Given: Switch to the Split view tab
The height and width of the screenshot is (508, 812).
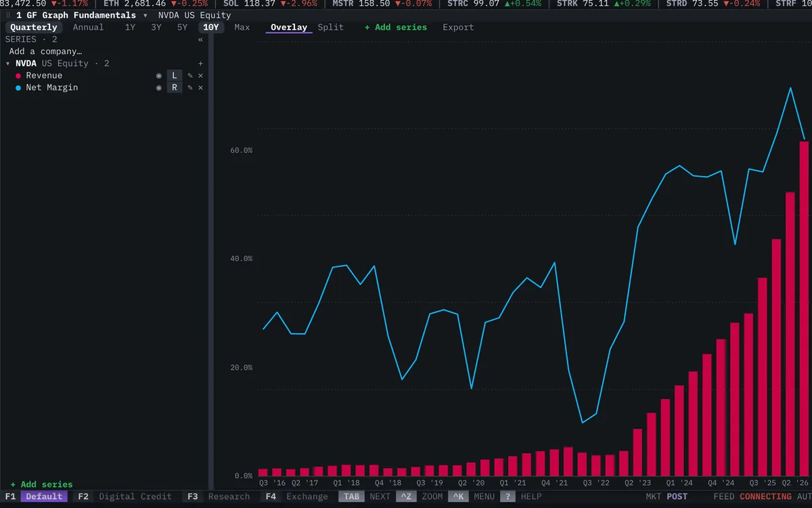Looking at the screenshot, I should tap(331, 28).
